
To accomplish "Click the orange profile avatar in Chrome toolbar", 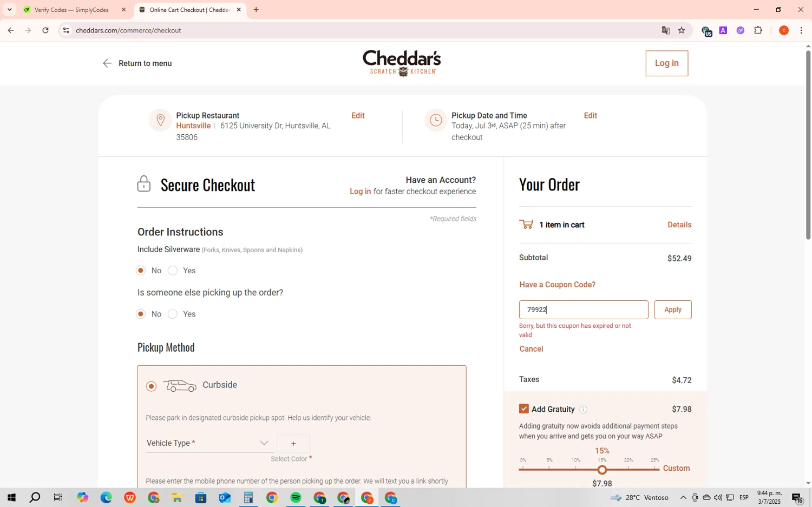I will point(783,30).
